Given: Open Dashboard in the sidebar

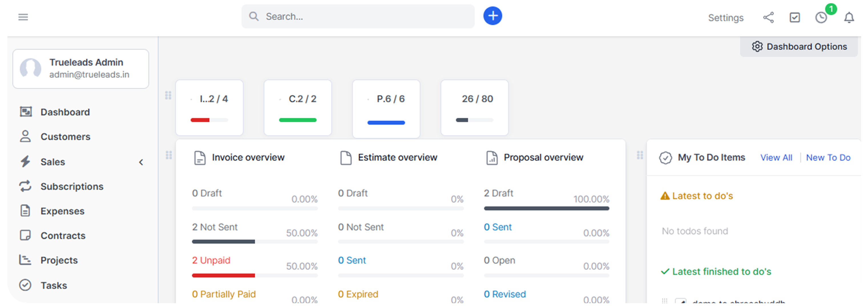Looking at the screenshot, I should coord(65,112).
